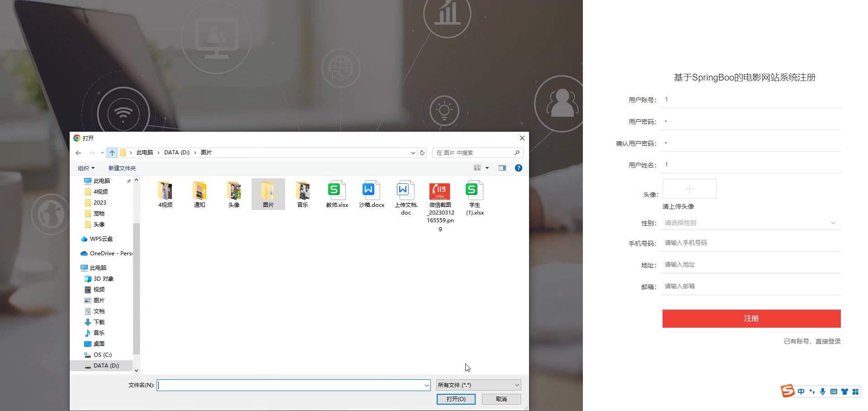The width and height of the screenshot is (868, 411).
Task: Select the 教师.xlsx spreadsheet file
Action: tap(337, 194)
